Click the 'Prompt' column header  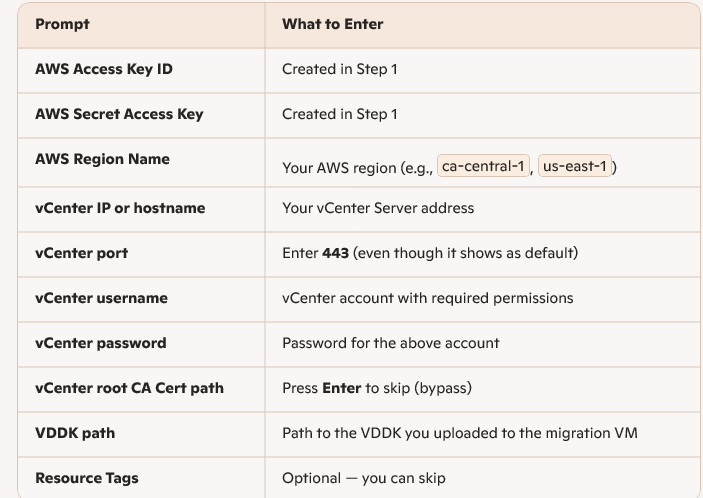pos(61,24)
